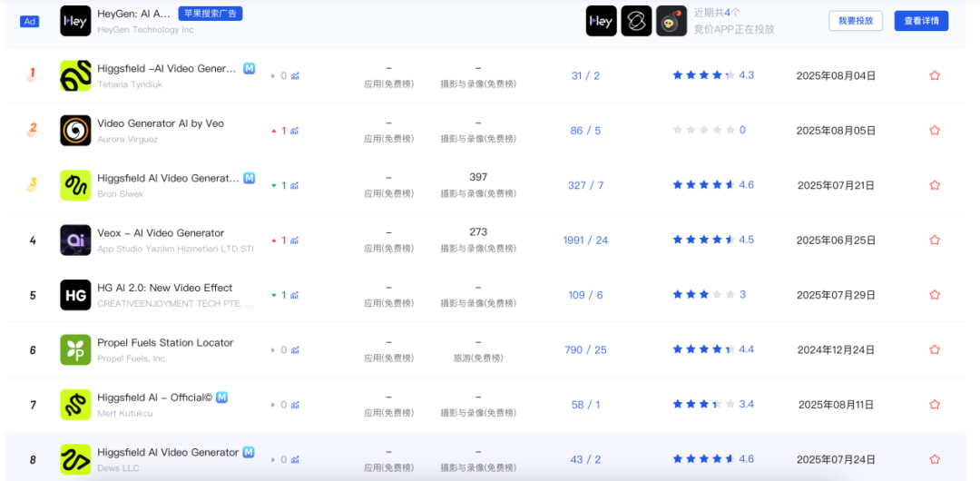The width and height of the screenshot is (980, 481).
Task: Click the 43 / 2 keyword count
Action: [585, 459]
